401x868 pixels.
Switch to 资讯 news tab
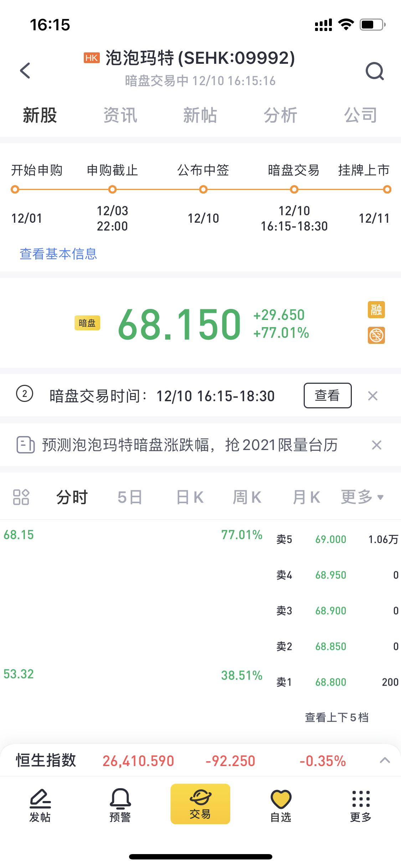coord(120,115)
